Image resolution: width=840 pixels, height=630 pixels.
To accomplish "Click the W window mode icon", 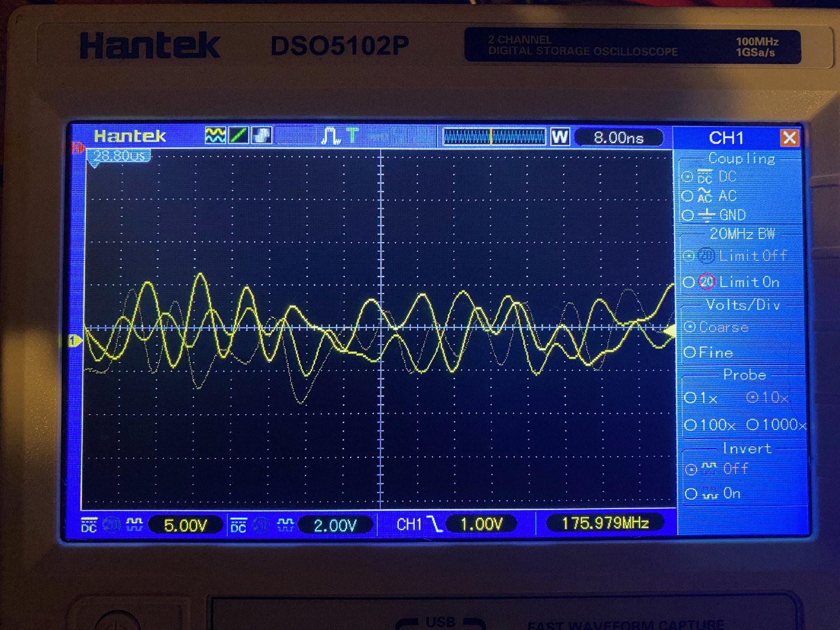I will point(559,137).
